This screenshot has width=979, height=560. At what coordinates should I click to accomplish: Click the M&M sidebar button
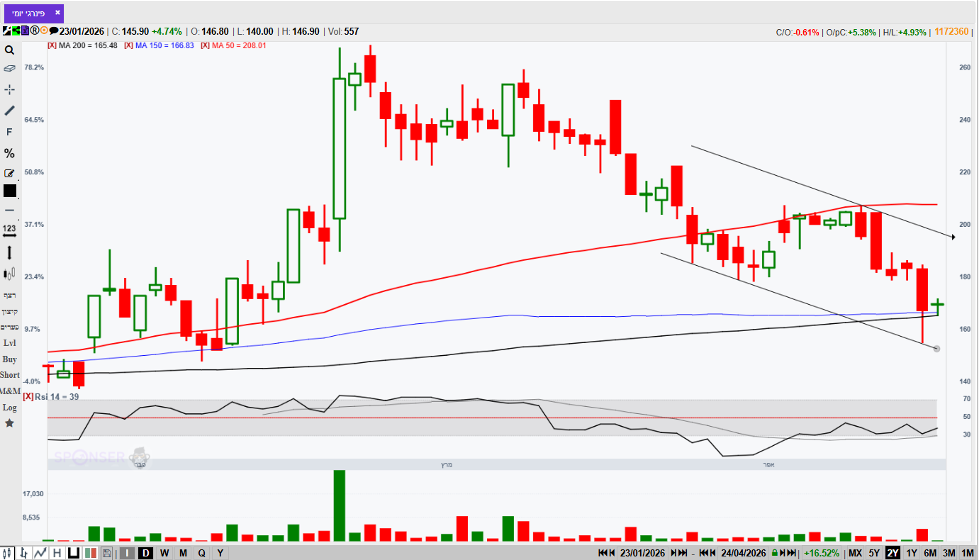pos(10,391)
